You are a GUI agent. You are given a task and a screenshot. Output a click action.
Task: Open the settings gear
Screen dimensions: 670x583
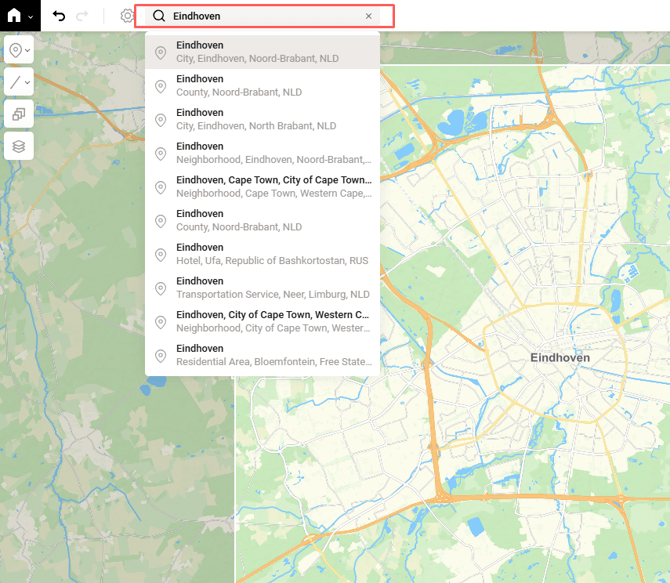pos(126,16)
